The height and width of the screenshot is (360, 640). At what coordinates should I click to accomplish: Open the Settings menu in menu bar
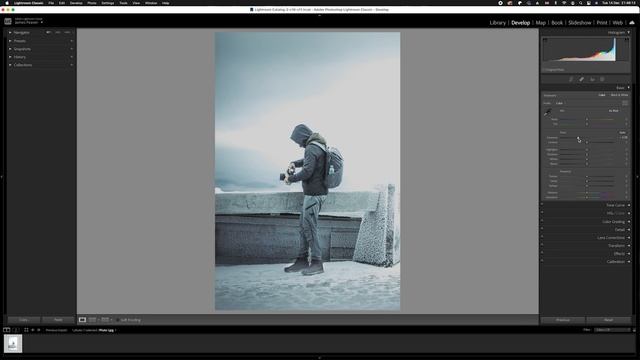(x=108, y=3)
